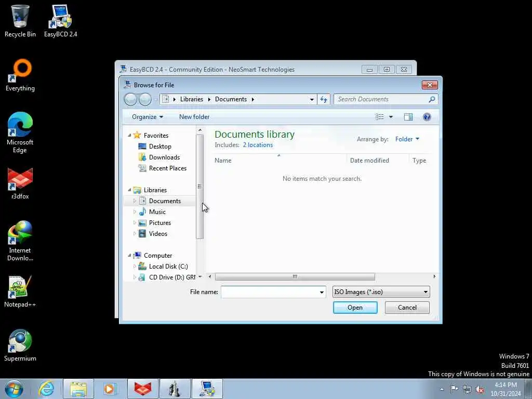Click the Forward navigation button in dialog

point(145,99)
